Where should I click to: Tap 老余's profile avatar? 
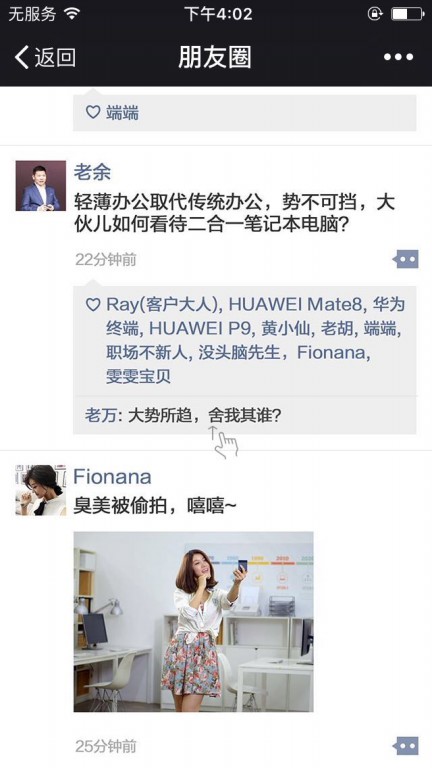click(x=41, y=186)
